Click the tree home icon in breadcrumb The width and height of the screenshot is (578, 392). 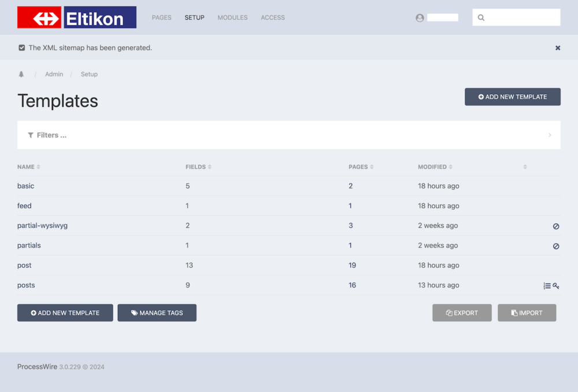(21, 75)
